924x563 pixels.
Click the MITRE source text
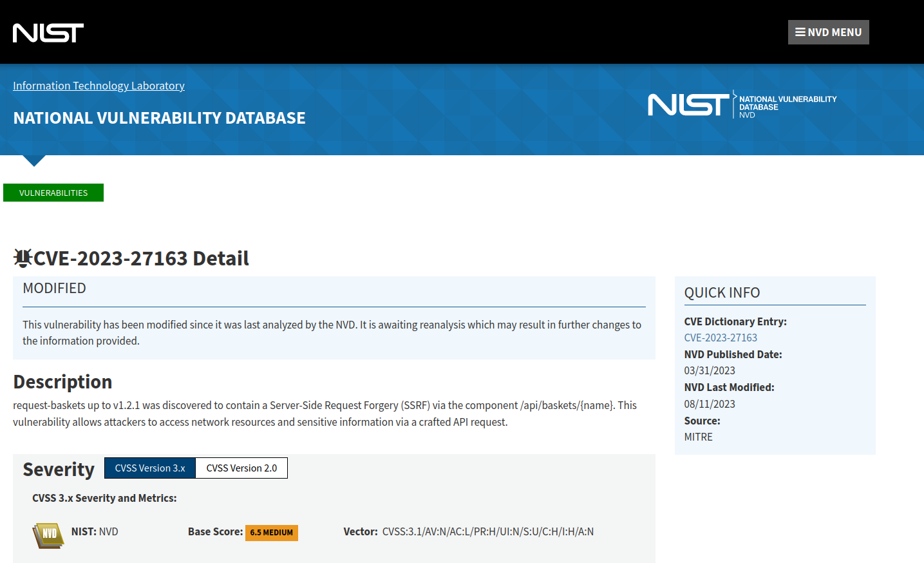(x=698, y=437)
